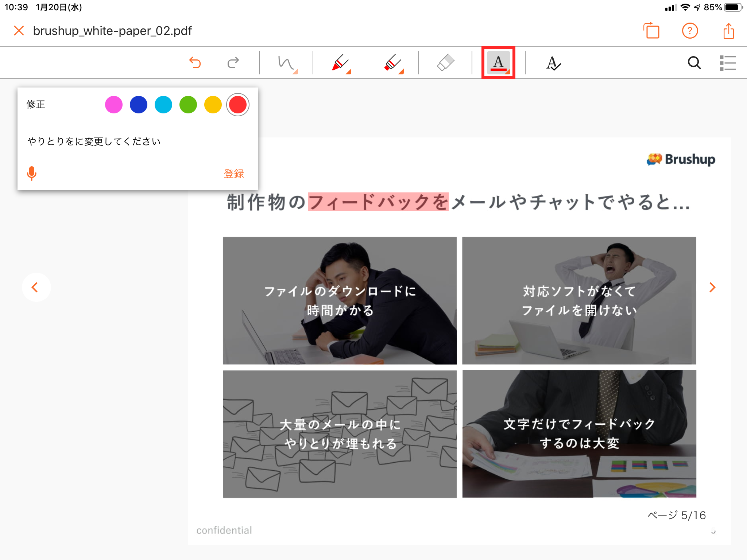This screenshot has width=747, height=560.
Task: Open the help question mark icon
Action: pos(690,31)
